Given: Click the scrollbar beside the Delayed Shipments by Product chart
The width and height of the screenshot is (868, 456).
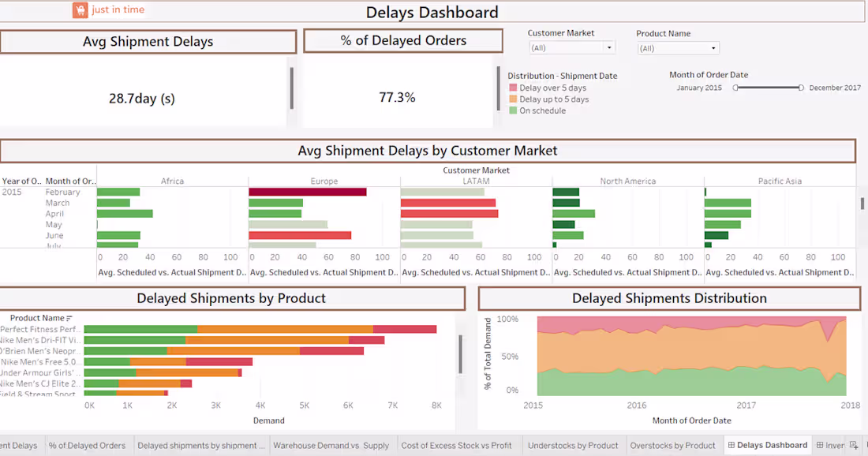Looking at the screenshot, I should tap(460, 355).
